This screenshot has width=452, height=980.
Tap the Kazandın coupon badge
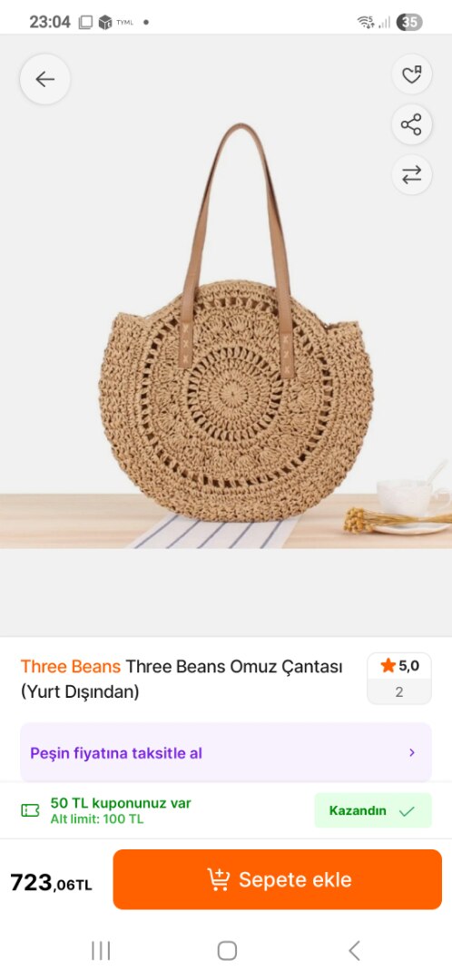click(373, 810)
